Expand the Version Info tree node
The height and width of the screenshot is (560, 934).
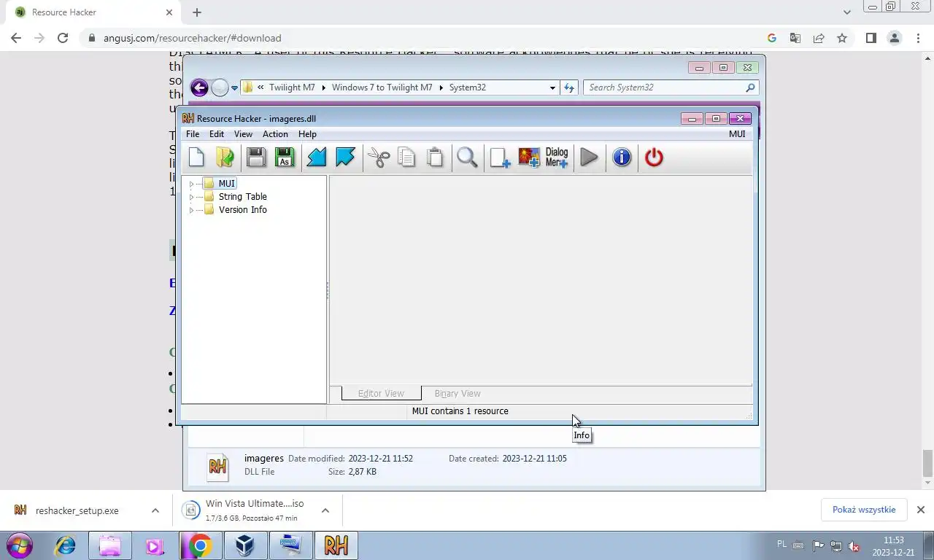(191, 210)
